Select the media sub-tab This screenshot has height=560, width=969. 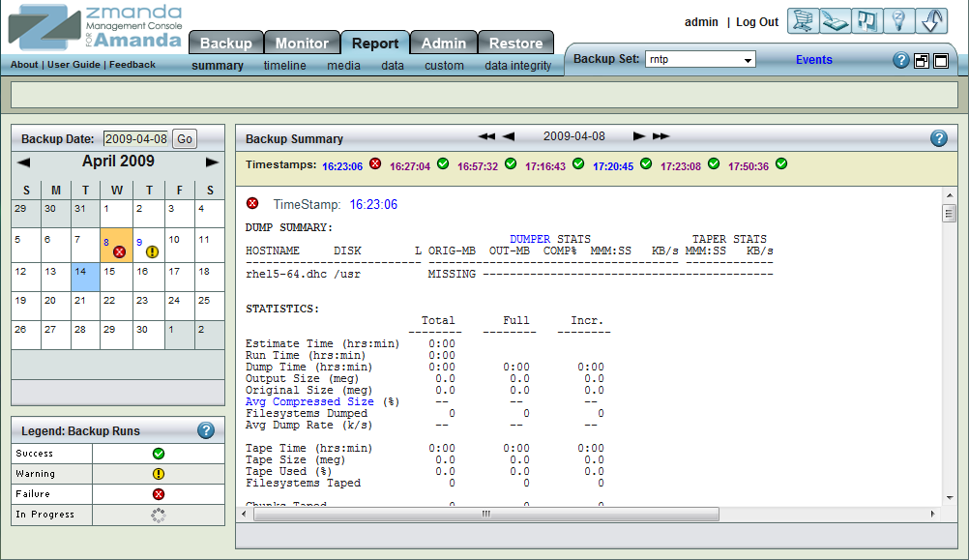(x=343, y=66)
